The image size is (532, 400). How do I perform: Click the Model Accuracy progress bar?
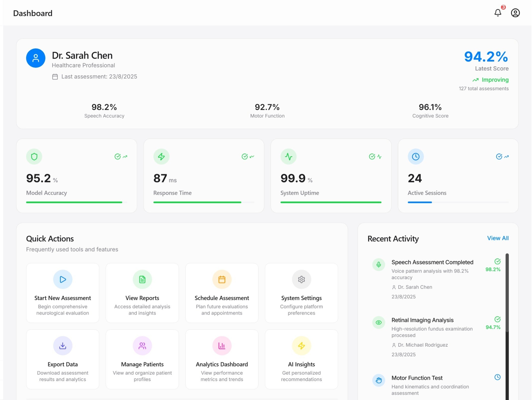[74, 202]
